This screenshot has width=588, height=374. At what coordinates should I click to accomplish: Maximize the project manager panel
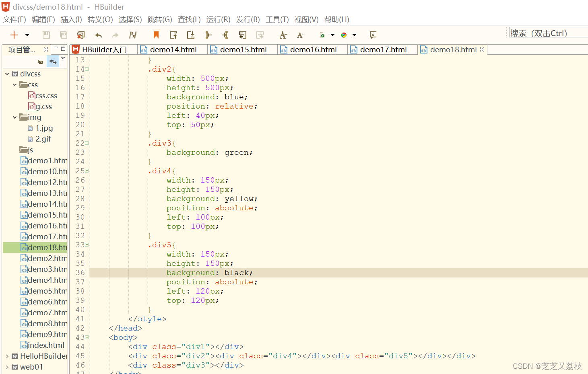(63, 48)
